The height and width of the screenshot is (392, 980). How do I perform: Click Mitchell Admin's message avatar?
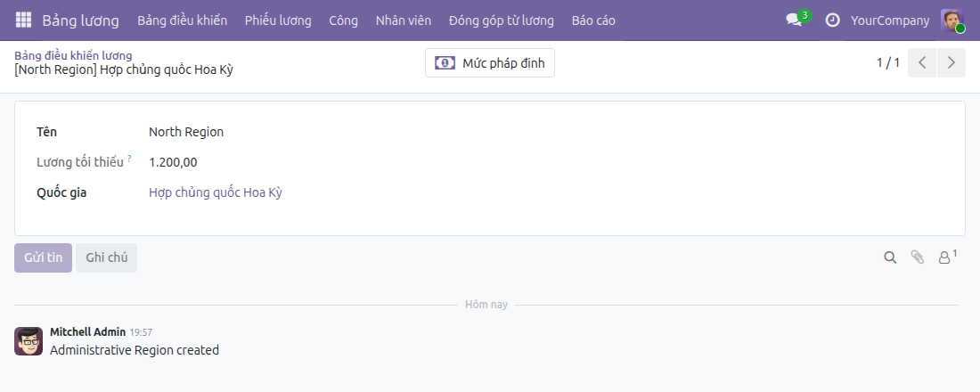click(x=29, y=340)
